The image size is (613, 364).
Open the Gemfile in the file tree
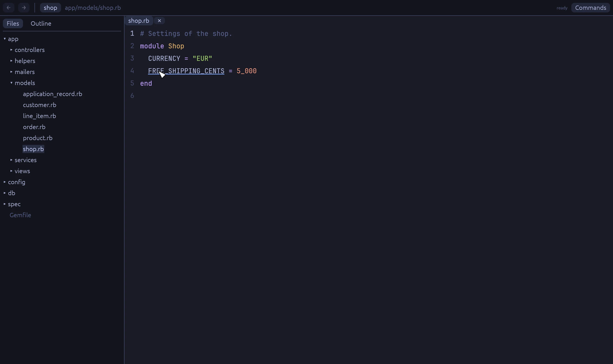coord(20,215)
